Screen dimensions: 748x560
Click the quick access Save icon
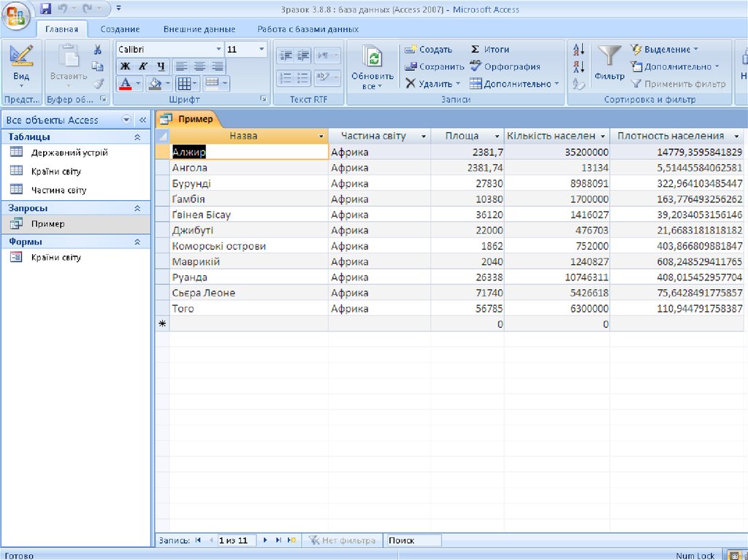click(46, 9)
